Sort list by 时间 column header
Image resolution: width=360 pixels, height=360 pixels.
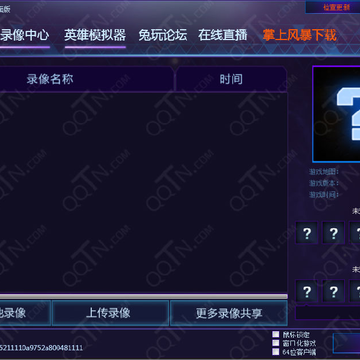tap(231, 79)
